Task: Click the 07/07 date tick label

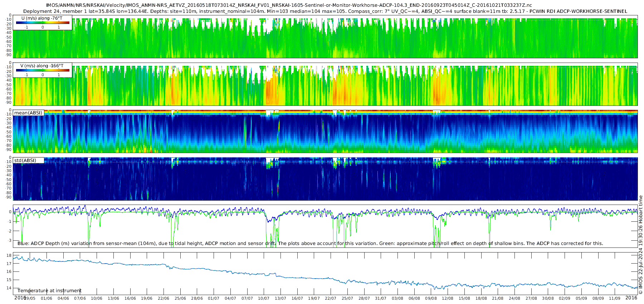Action: pyautogui.click(x=247, y=298)
